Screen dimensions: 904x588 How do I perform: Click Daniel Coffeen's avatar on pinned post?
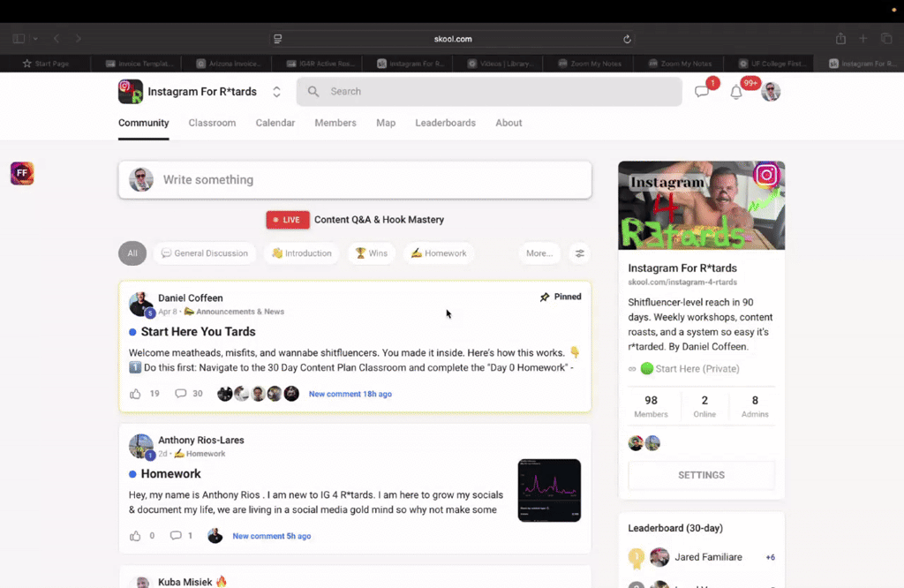[x=140, y=304]
